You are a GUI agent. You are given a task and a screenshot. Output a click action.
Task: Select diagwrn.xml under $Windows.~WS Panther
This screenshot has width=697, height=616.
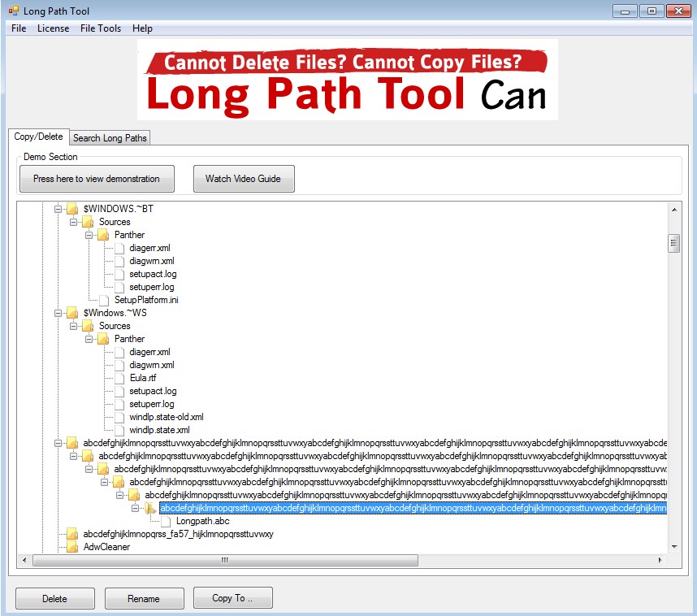click(152, 365)
